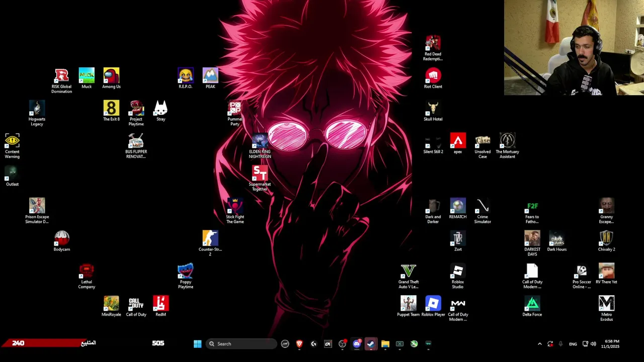Click the taskbar Search box
The height and width of the screenshot is (362, 644).
(241, 344)
